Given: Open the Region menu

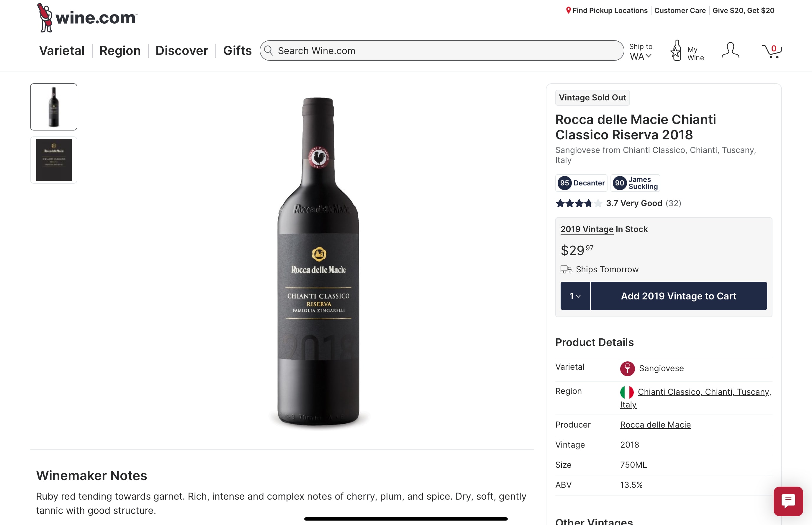Looking at the screenshot, I should tap(120, 51).
